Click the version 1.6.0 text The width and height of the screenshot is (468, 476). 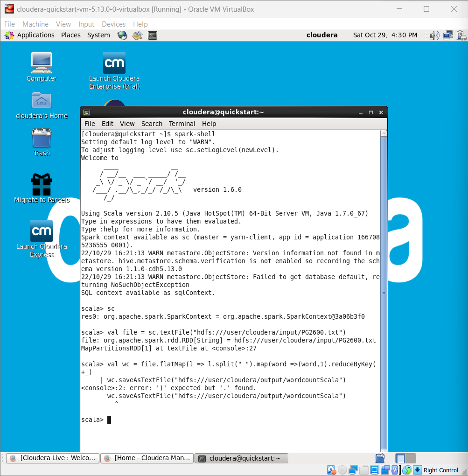(217, 190)
